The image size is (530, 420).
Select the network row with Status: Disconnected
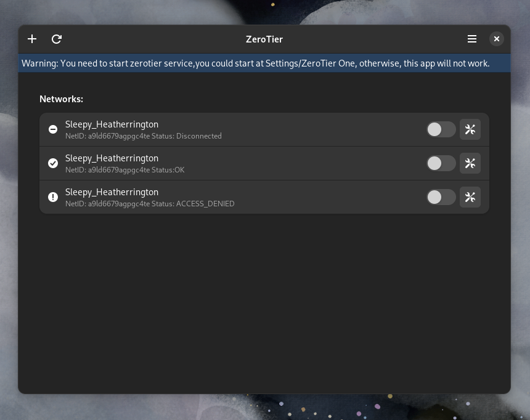pyautogui.click(x=264, y=129)
